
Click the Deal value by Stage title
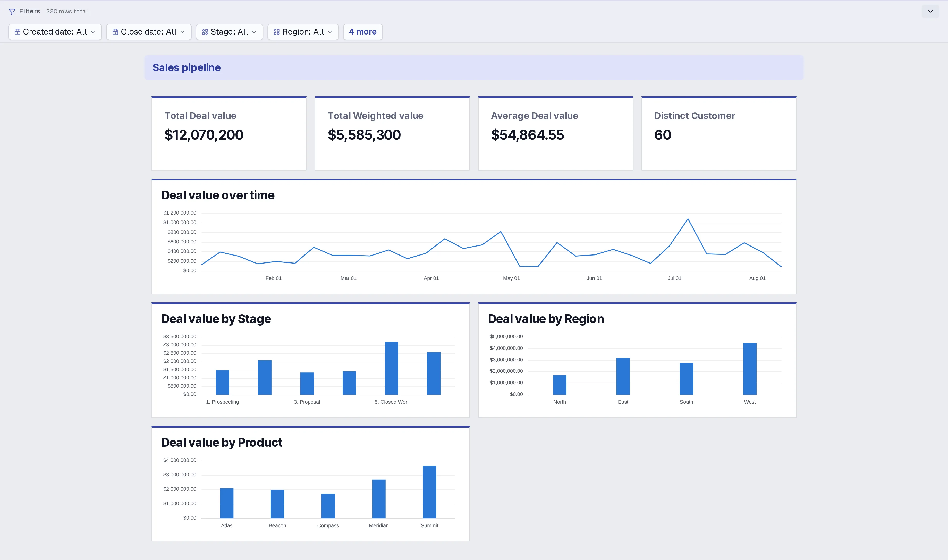pos(216,319)
